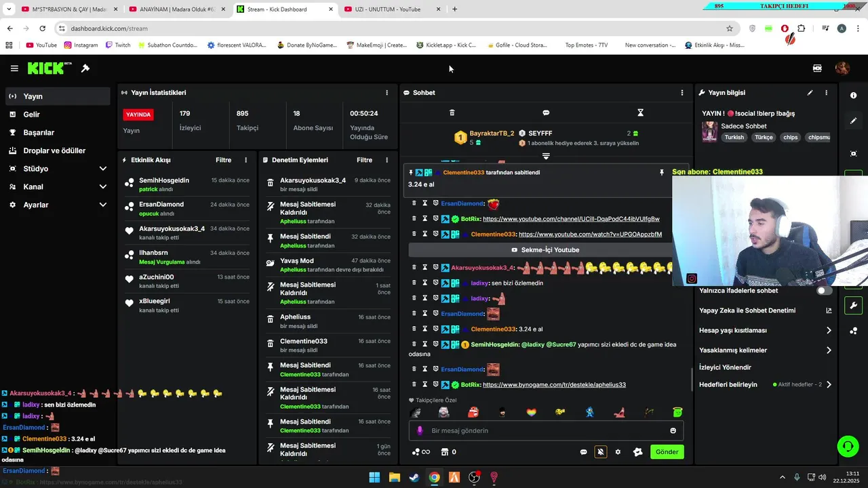
Task: Click the capture frame icon in the right sidebar
Action: click(853, 154)
